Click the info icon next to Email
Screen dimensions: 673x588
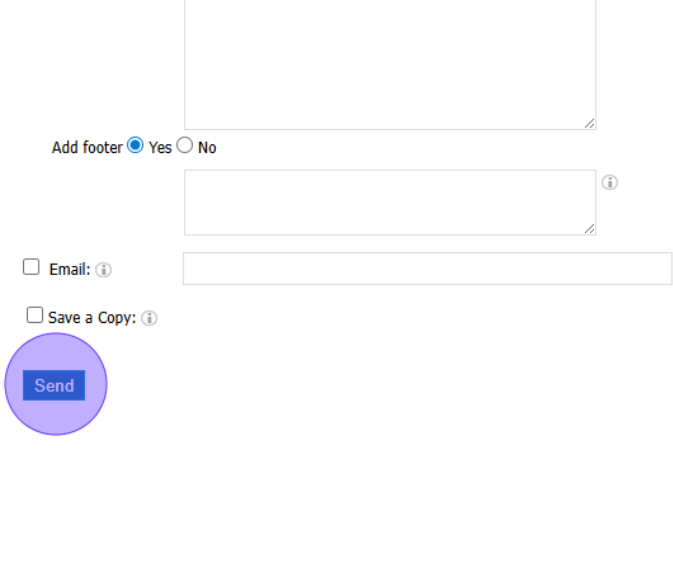pos(103,270)
